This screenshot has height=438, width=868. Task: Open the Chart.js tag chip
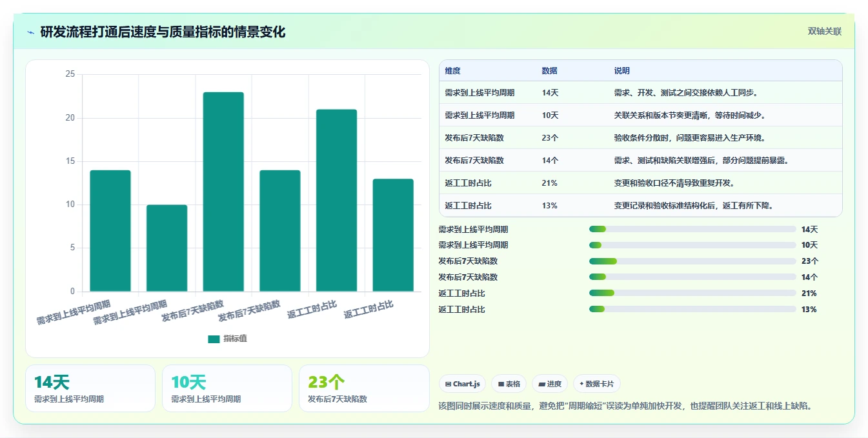462,384
